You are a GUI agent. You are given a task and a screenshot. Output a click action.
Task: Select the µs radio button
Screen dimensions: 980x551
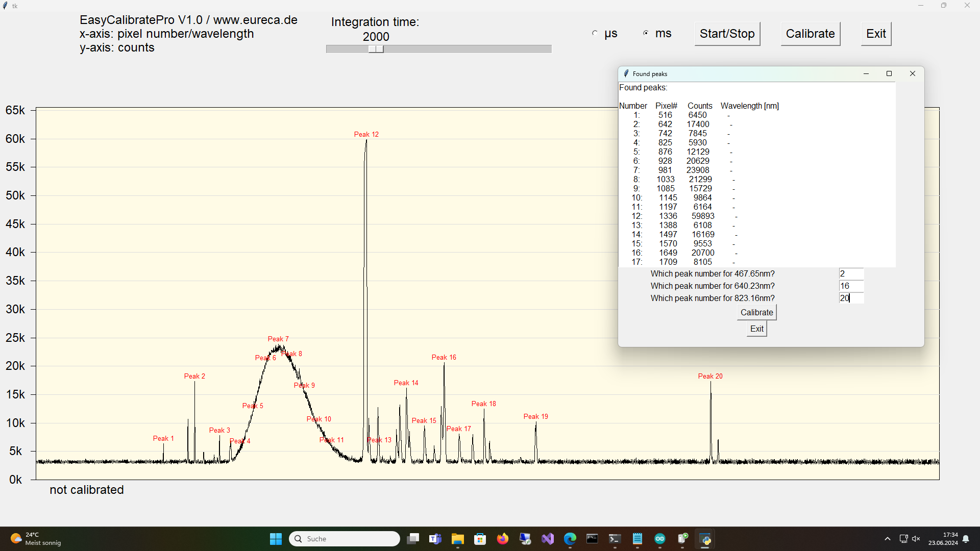point(595,33)
